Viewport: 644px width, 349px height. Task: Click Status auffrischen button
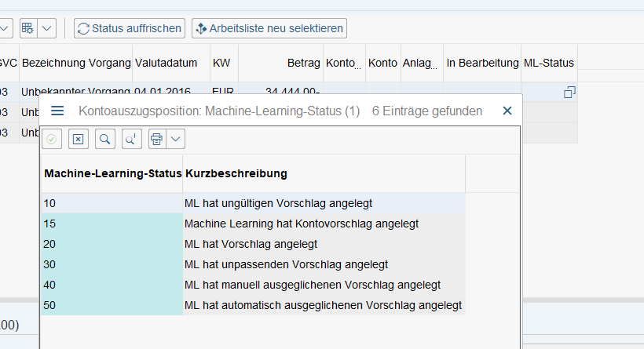(x=130, y=28)
